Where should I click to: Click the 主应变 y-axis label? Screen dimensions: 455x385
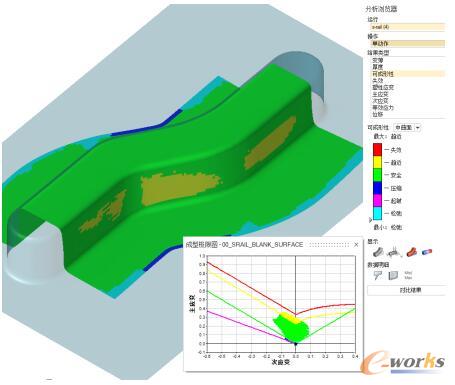[x=192, y=304]
